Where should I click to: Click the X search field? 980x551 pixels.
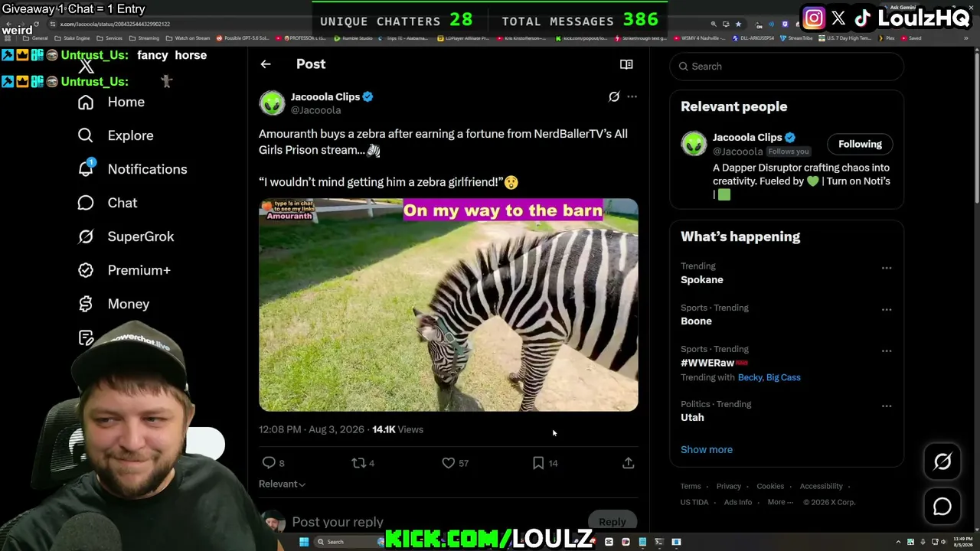(786, 67)
